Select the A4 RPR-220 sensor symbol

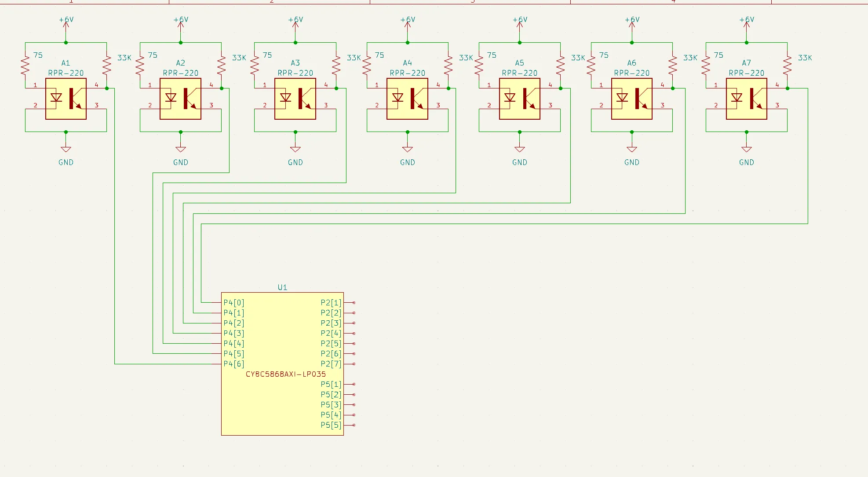click(407, 99)
